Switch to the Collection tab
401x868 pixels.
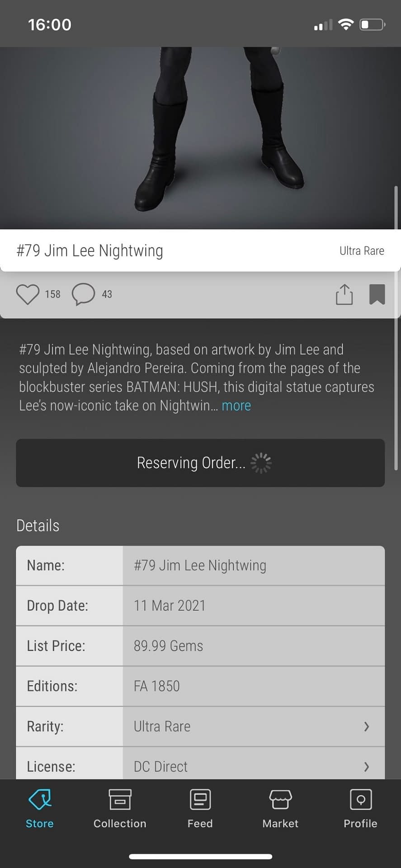click(120, 809)
